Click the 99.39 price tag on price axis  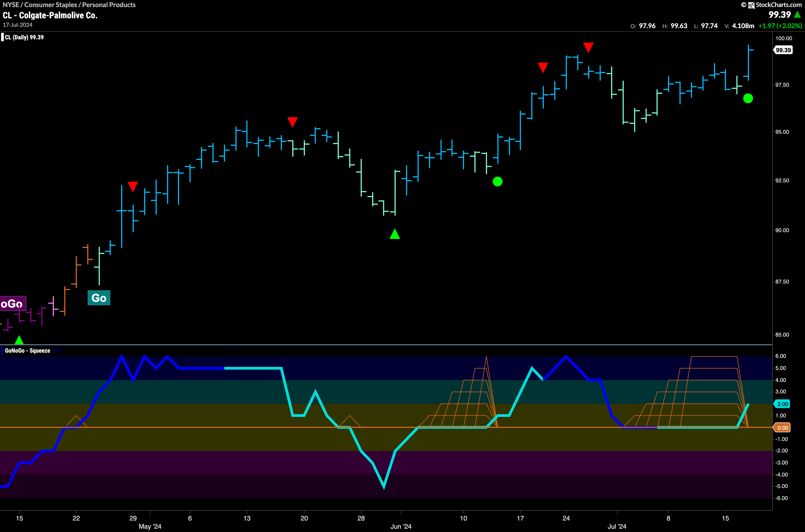(783, 50)
